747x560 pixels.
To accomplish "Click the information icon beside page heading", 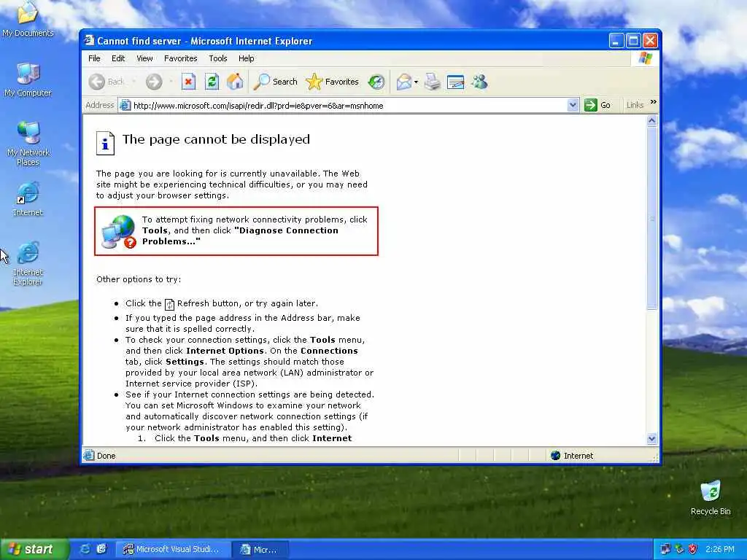I will [x=105, y=143].
